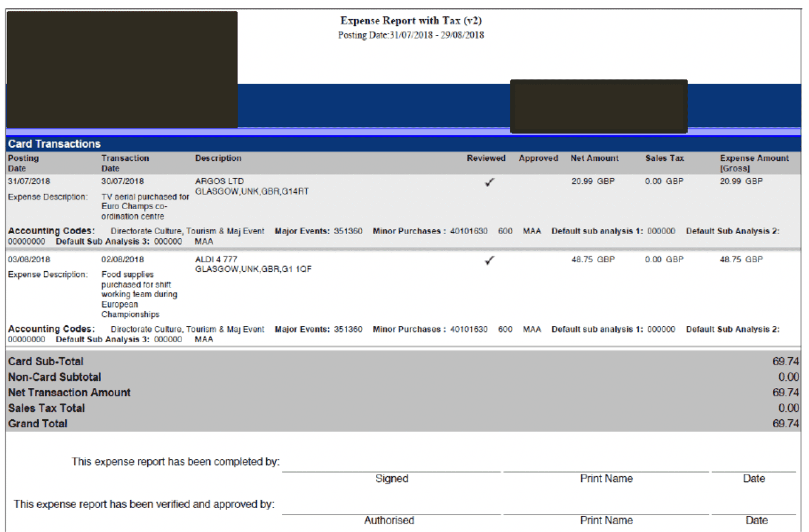Click the "Non-Card Subtotal" label
The width and height of the screenshot is (809, 532).
tap(55, 377)
